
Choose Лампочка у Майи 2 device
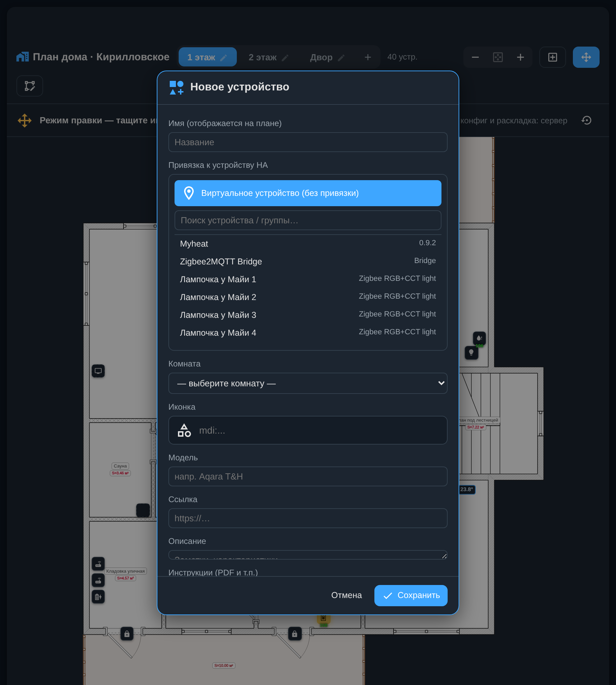pos(308,297)
